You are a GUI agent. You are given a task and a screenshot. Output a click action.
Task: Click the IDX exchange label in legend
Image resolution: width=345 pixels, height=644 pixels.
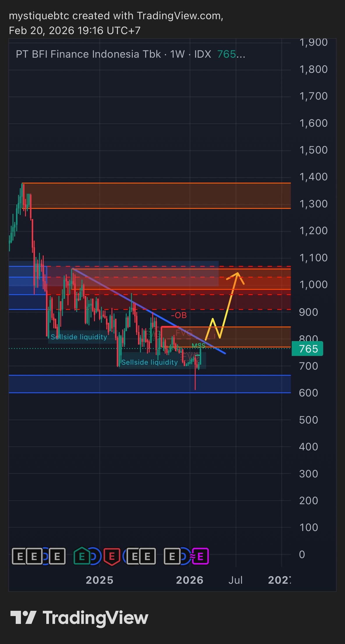[203, 54]
